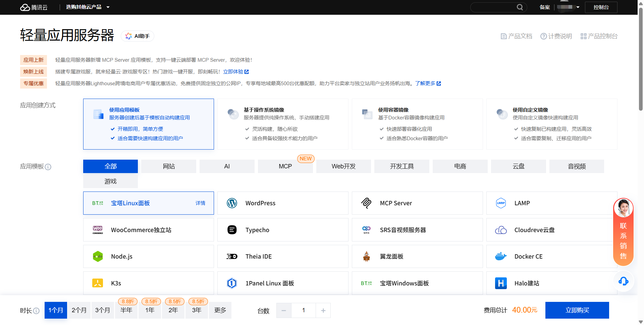Choose the 使用容器镜像 option card
Image resolution: width=644 pixels, height=325 pixels.
417,124
